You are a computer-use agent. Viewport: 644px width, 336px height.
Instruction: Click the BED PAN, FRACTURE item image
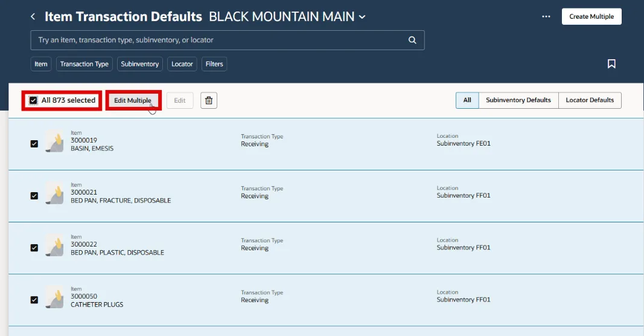click(54, 193)
